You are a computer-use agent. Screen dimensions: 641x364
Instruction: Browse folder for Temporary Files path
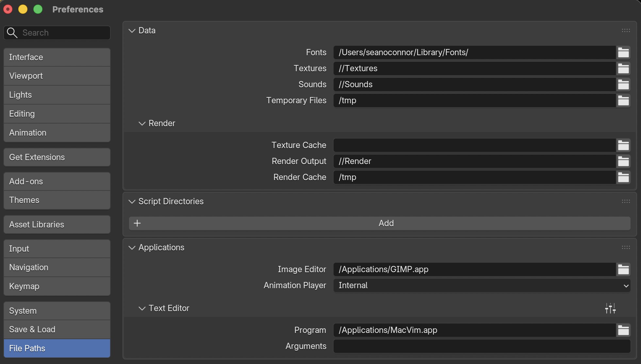tap(623, 100)
